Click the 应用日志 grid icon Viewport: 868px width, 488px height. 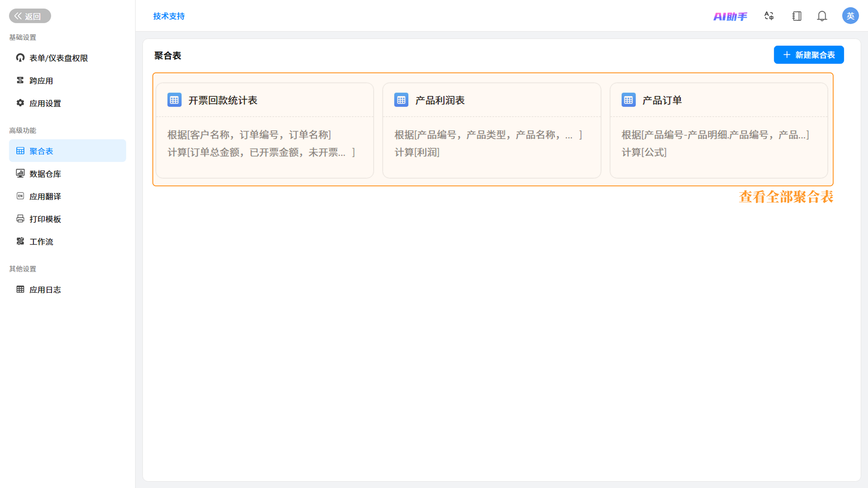click(20, 289)
